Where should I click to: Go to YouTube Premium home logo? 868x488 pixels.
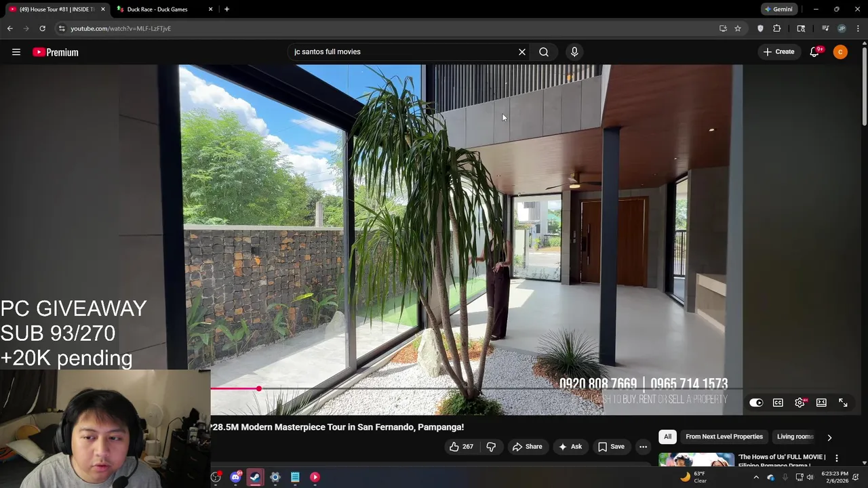click(56, 52)
